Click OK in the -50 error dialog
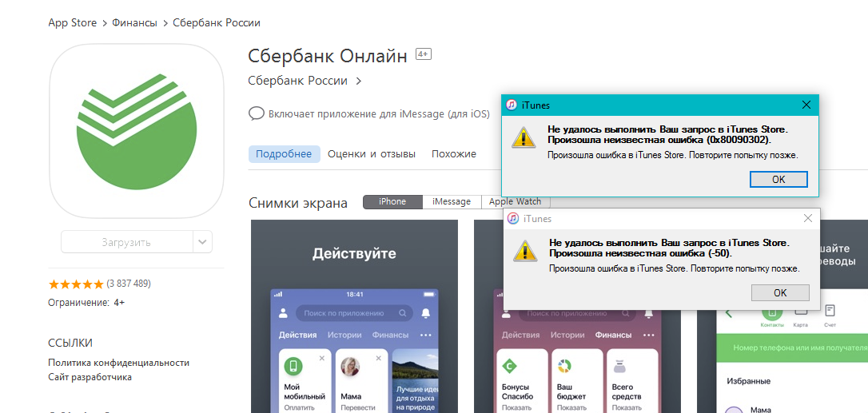The height and width of the screenshot is (413, 868). 780,293
